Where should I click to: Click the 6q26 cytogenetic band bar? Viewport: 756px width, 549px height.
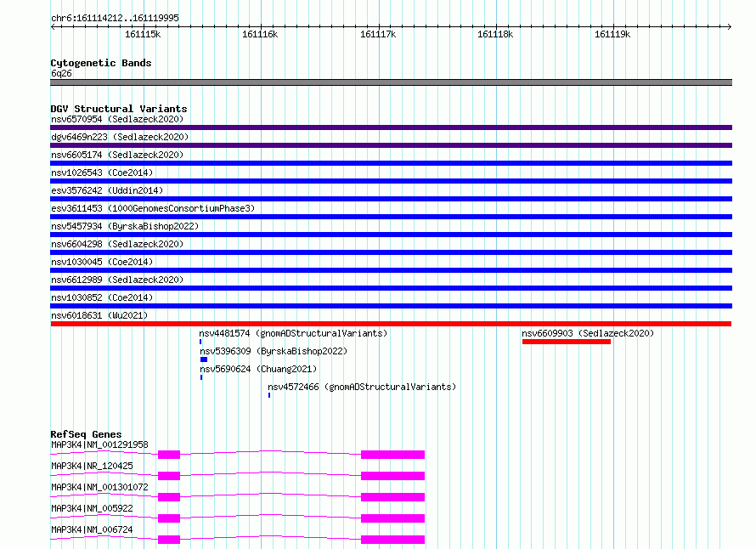click(x=391, y=82)
